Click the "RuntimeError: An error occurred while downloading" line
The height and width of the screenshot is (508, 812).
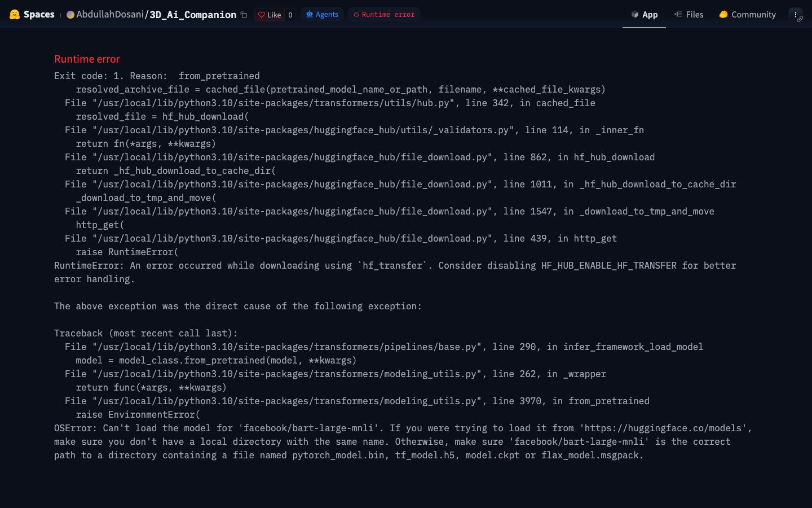pyautogui.click(x=395, y=265)
